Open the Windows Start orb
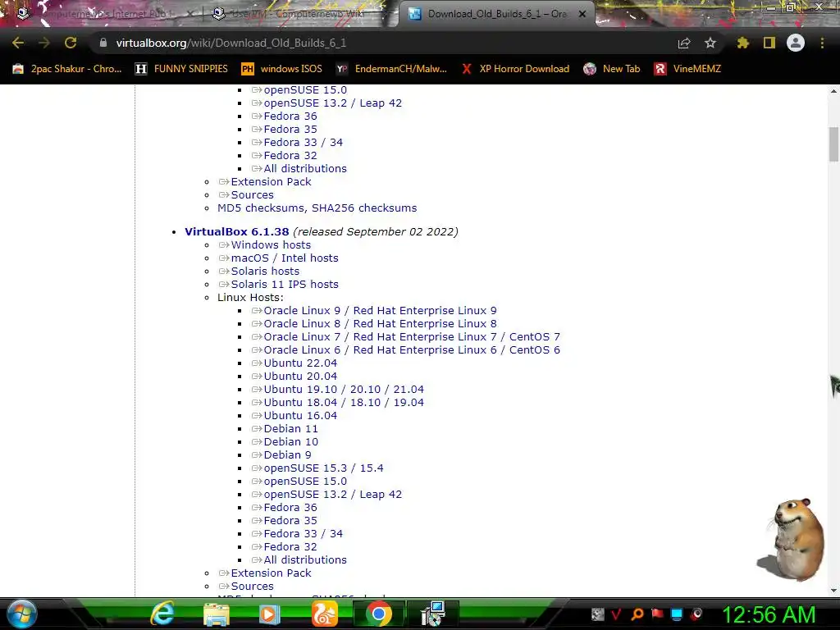Screen dimensions: 840x630 coord(21,614)
